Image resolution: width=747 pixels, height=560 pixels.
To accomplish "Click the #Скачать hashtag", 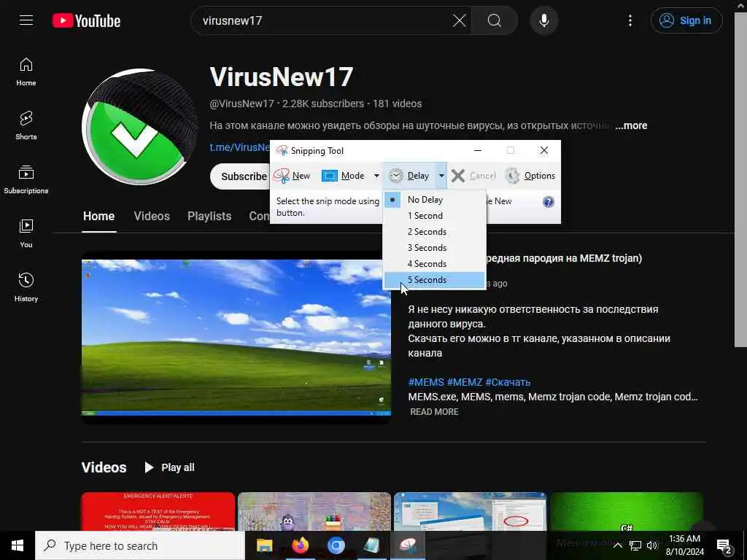I will [x=508, y=382].
